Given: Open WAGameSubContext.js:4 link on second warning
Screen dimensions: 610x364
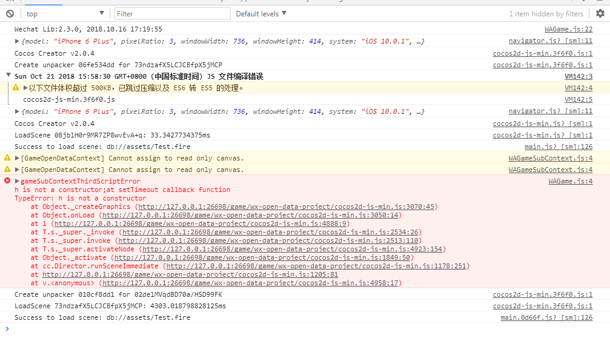Looking at the screenshot, I should click(x=551, y=170).
